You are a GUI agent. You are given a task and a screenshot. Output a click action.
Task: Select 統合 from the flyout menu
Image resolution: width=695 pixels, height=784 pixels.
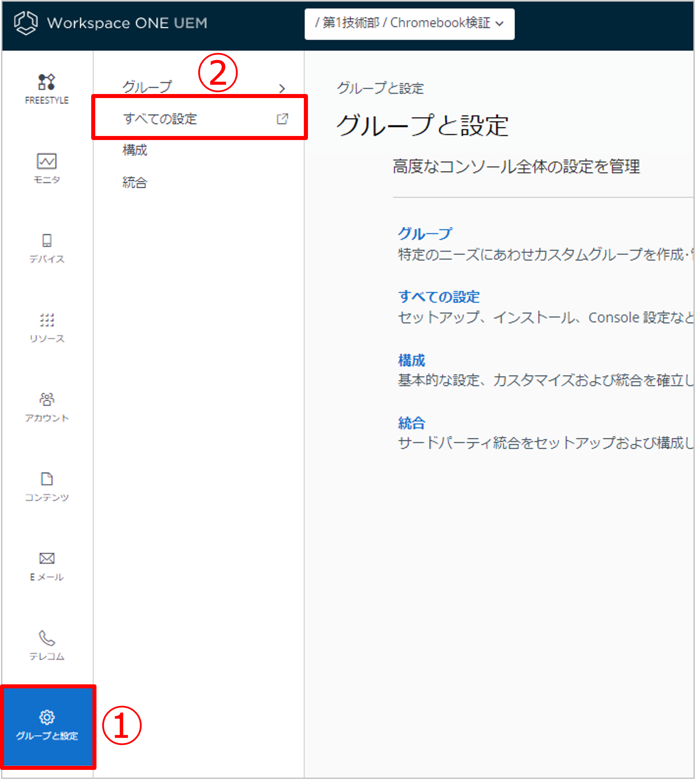coord(135,182)
